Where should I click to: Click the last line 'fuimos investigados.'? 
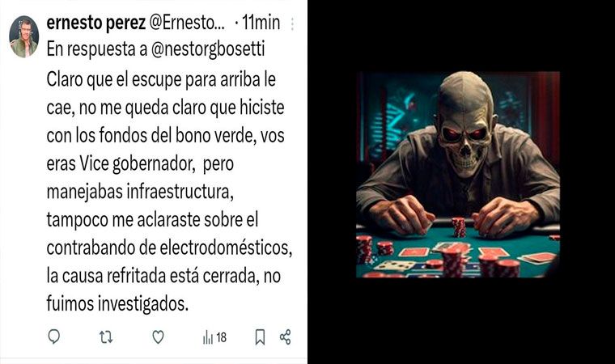click(x=117, y=304)
